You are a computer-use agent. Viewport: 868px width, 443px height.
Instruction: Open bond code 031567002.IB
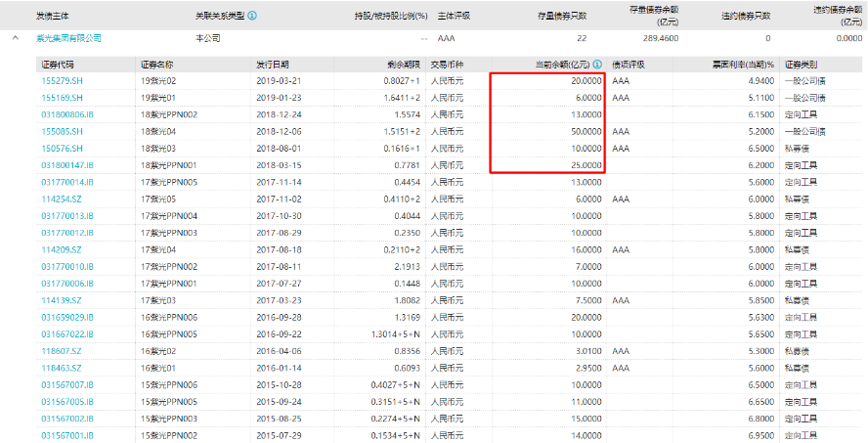(67, 419)
